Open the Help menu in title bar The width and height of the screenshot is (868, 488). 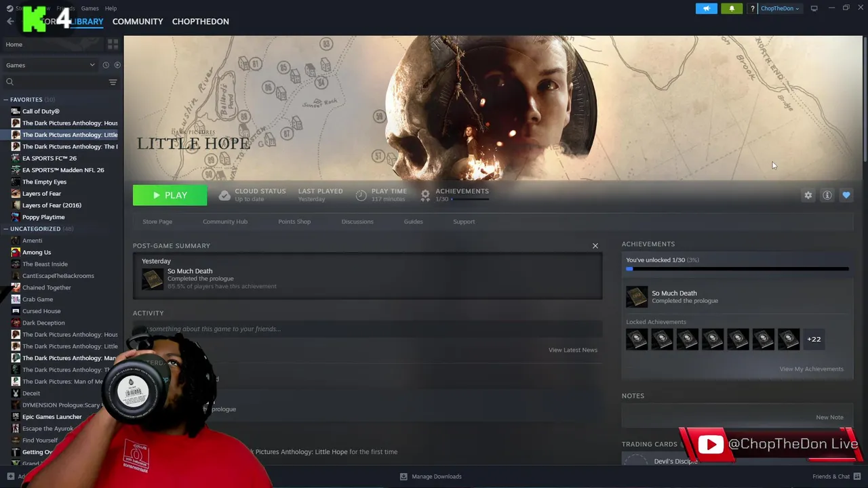(111, 8)
